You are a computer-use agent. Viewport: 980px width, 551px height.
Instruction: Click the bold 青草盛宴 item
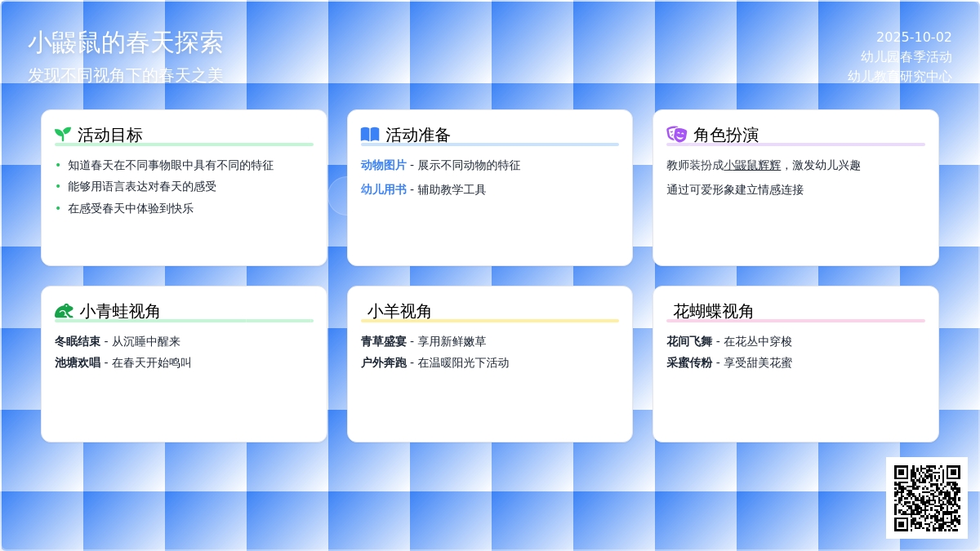click(383, 341)
